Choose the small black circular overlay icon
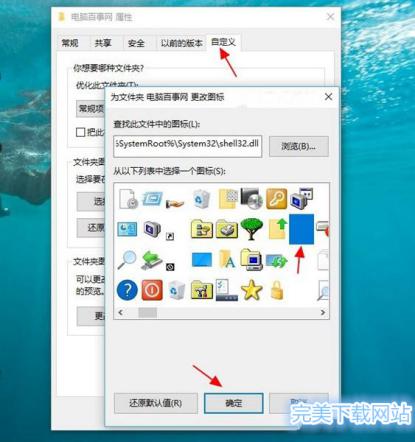 170,267
